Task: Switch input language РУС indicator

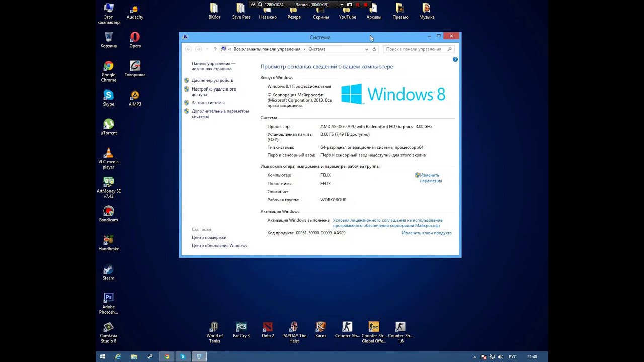Action: click(512, 357)
